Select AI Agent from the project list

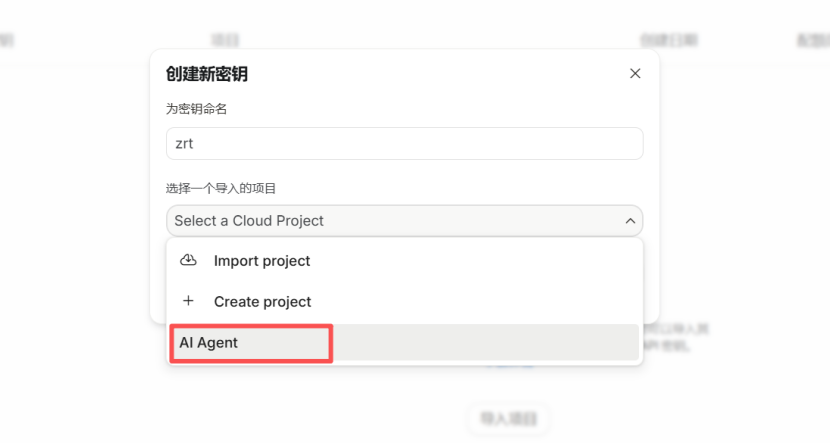tap(209, 343)
